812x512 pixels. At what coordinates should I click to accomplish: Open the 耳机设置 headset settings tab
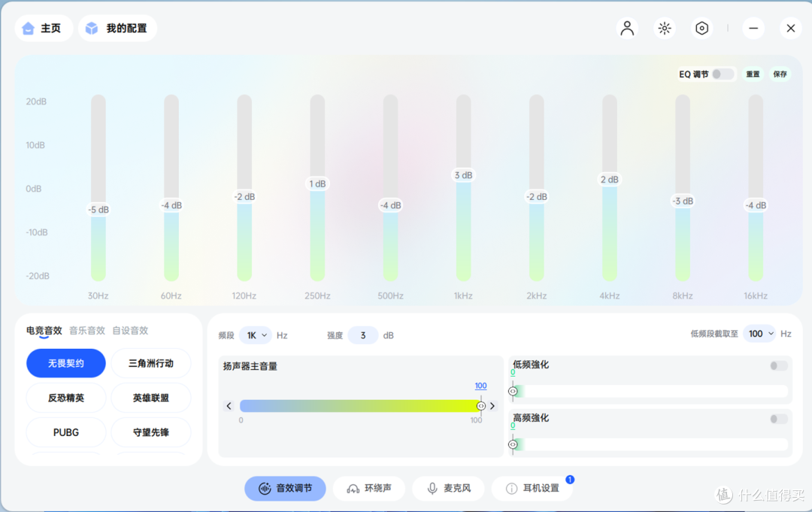[x=532, y=488]
